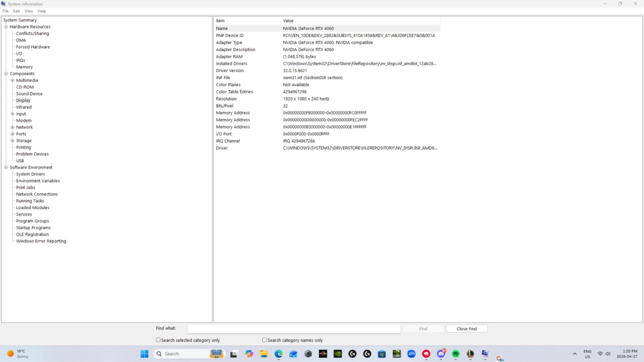Click the volume speaker tray icon
The height and width of the screenshot is (362, 644).
[608, 354]
